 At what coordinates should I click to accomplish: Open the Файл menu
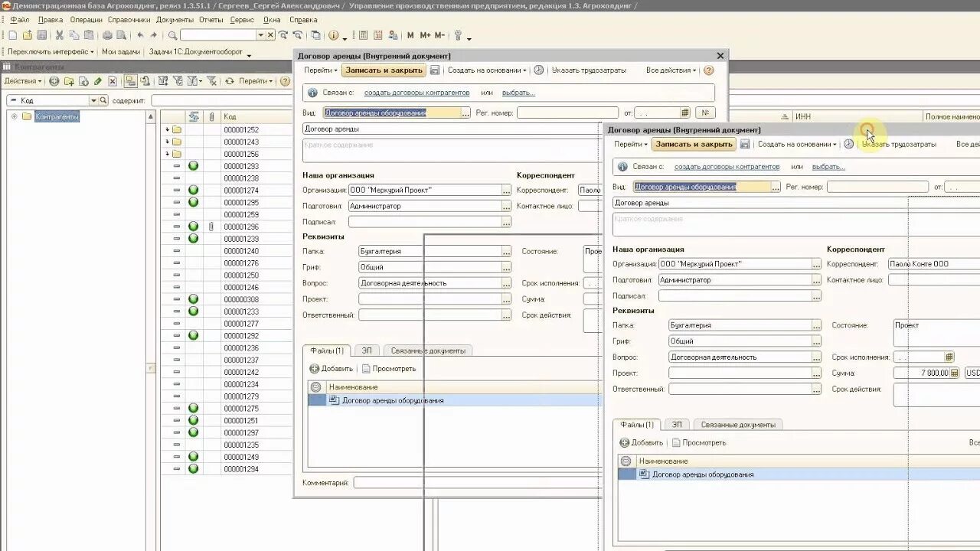pos(19,20)
